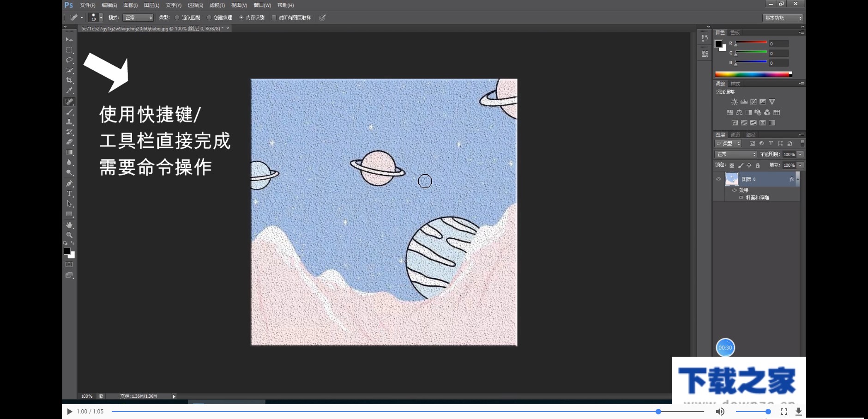Image resolution: width=868 pixels, height=419 pixels.
Task: Open the 滤镜(T) menu
Action: (217, 5)
